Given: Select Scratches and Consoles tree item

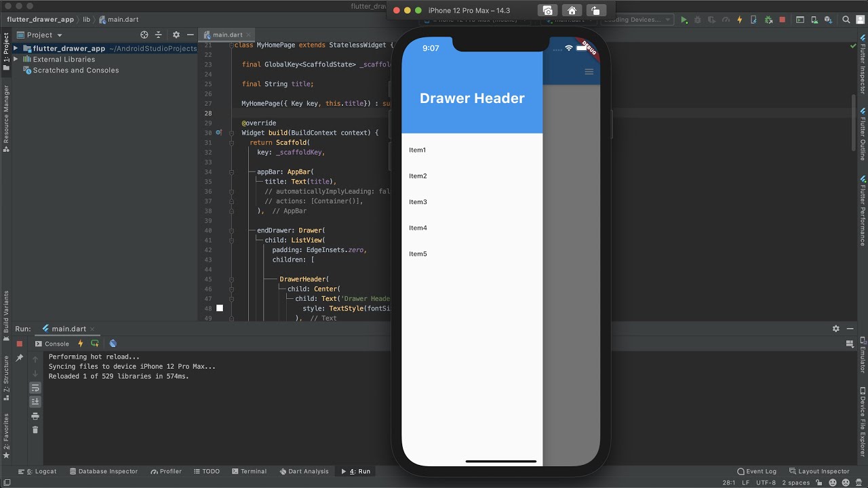Looking at the screenshot, I should [x=75, y=70].
